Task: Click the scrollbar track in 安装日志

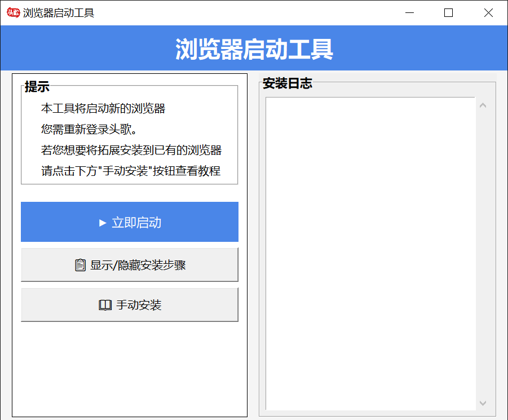Action: [483, 254]
